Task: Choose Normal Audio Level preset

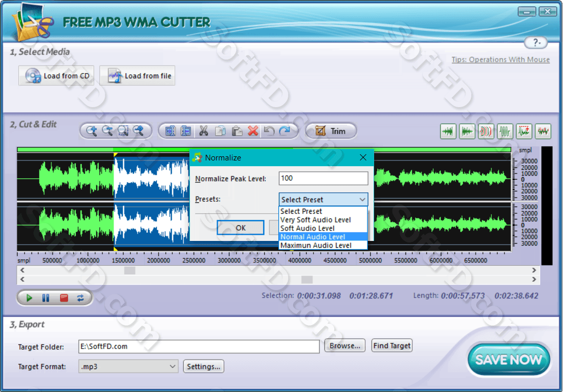Action: (323, 237)
